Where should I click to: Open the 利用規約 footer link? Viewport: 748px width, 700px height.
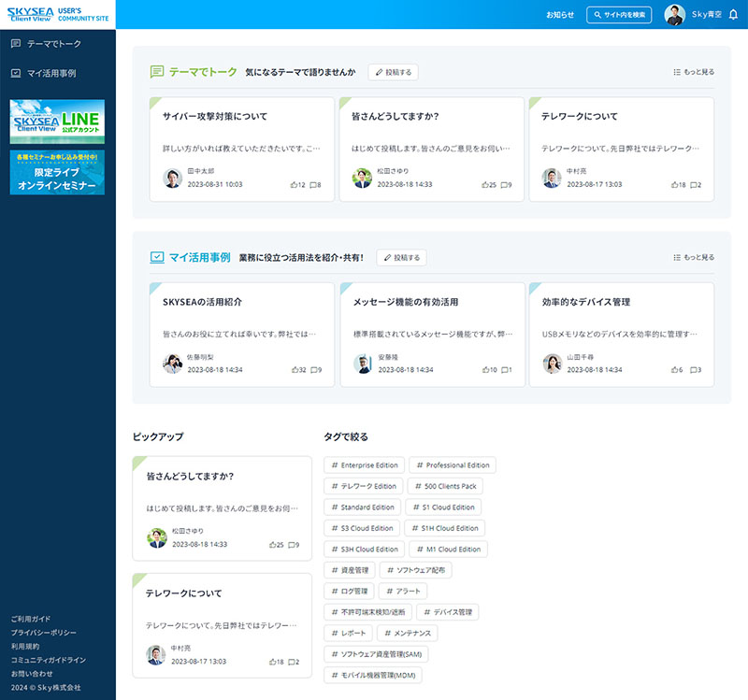(x=25, y=647)
